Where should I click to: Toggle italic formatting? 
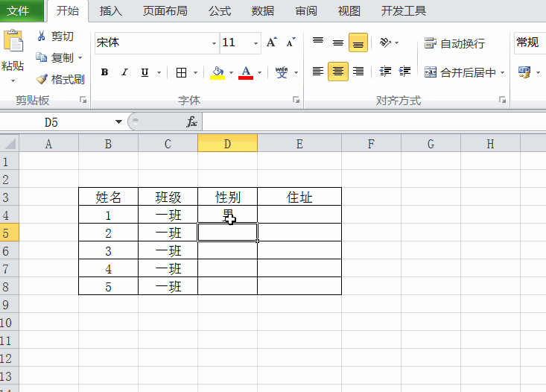click(x=124, y=72)
